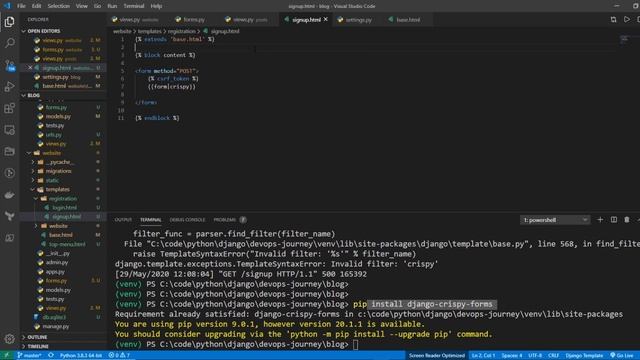Open the View menu
Image resolution: width=640 pixels, height=360 pixels.
[x=82, y=6]
